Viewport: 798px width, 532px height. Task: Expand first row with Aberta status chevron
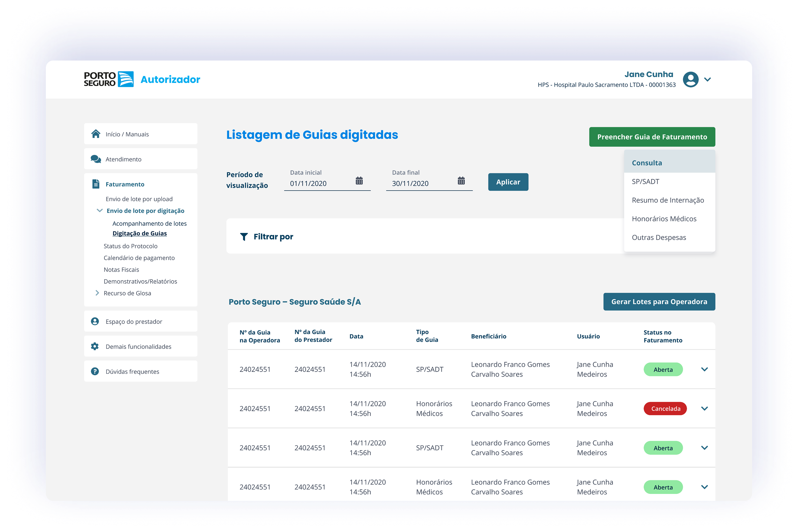tap(704, 369)
